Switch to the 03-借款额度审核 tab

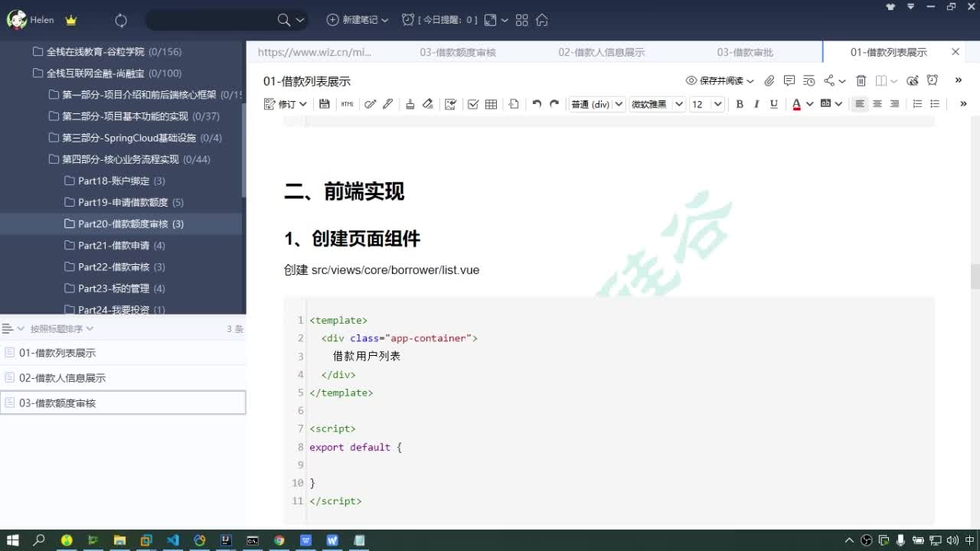(x=458, y=52)
